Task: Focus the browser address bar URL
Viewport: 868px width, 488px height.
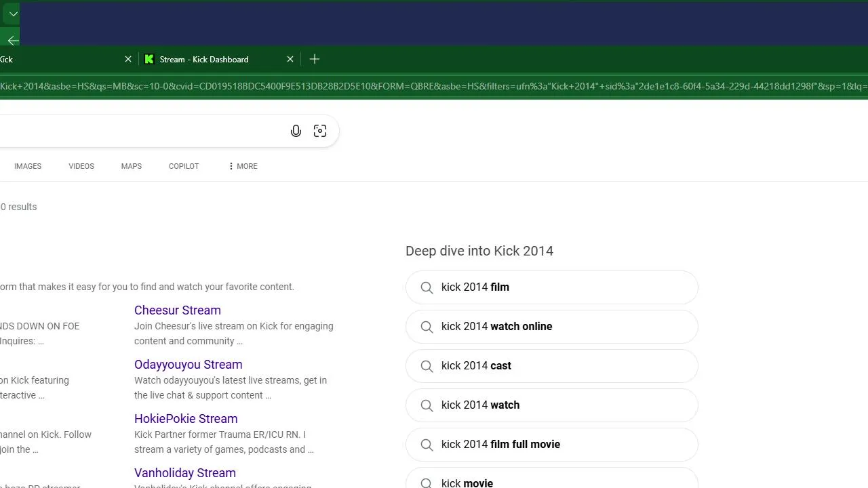Action: (434, 86)
